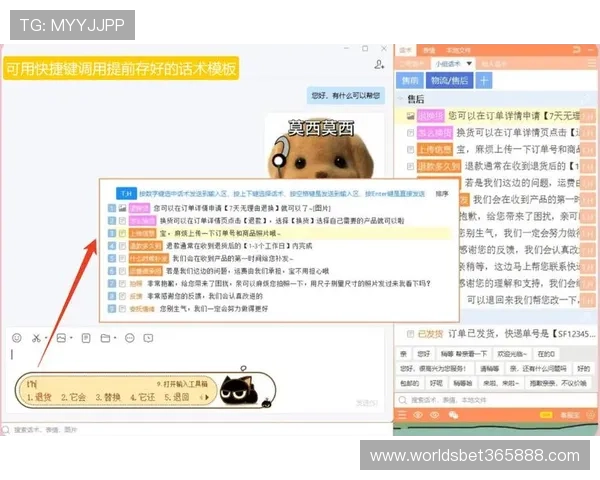Select the first tab in orange title bar
Screen dimensions: 600x480
coord(405,50)
